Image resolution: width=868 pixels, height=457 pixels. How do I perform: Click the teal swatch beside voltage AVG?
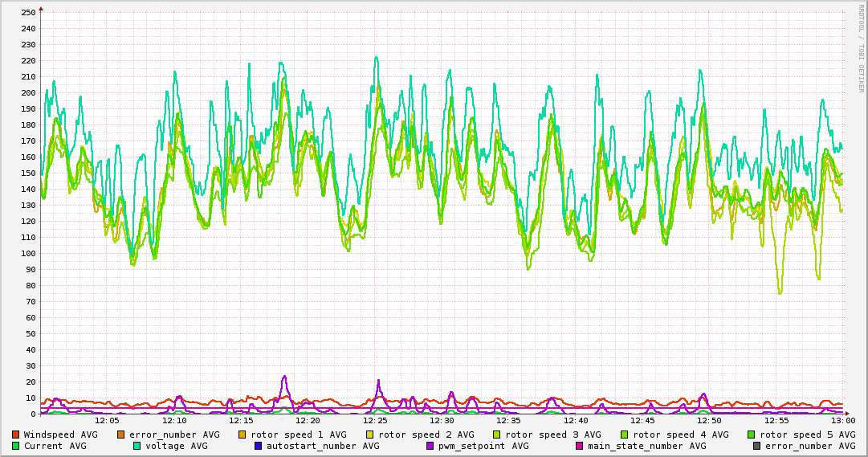point(137,446)
